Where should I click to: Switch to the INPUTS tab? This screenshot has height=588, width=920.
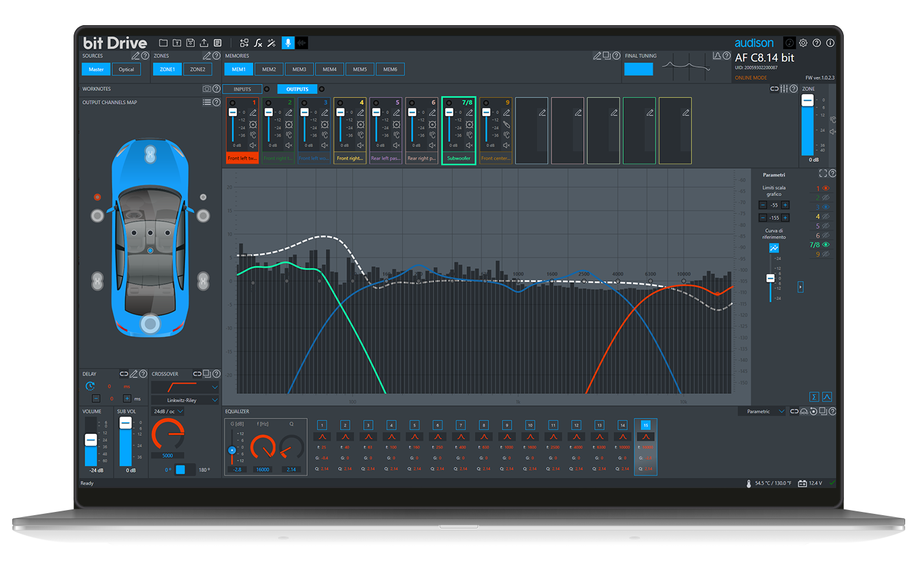click(243, 89)
